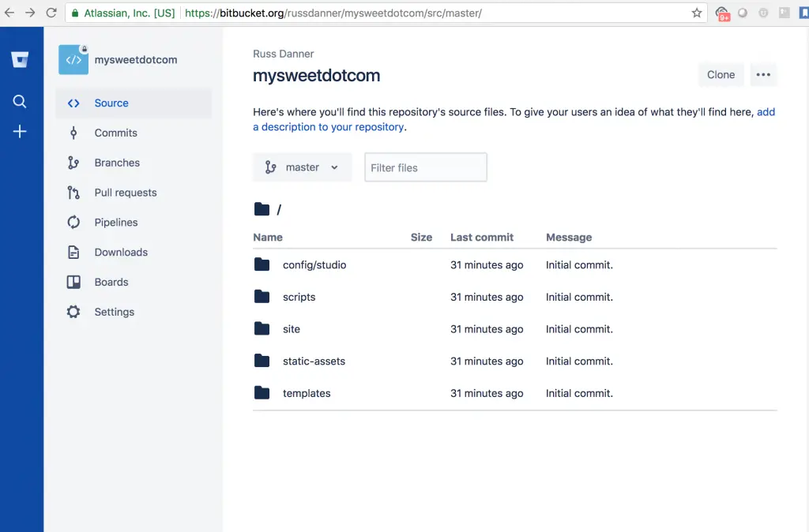Click the Pipelines circular arrows icon
The width and height of the screenshot is (809, 532).
(73, 223)
